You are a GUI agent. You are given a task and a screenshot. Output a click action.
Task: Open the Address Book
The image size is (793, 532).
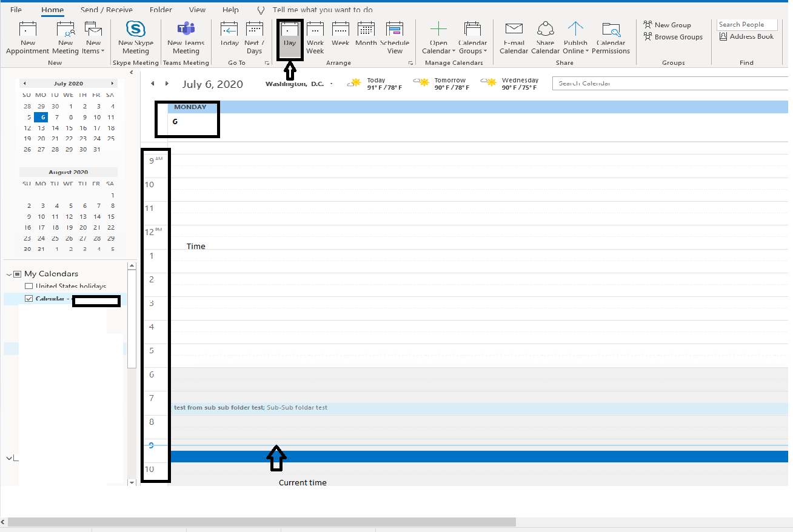point(746,36)
